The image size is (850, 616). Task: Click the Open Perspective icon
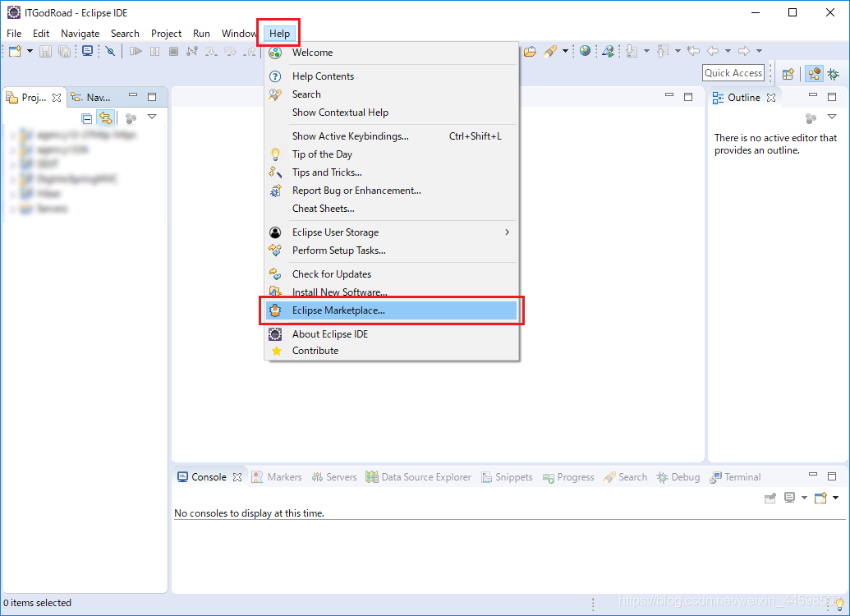pos(788,74)
